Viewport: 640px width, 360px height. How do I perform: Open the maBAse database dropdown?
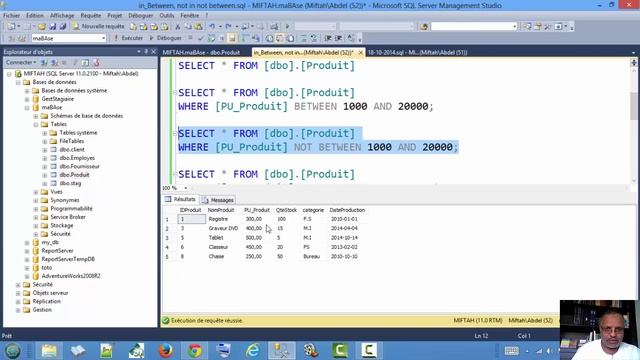point(103,38)
